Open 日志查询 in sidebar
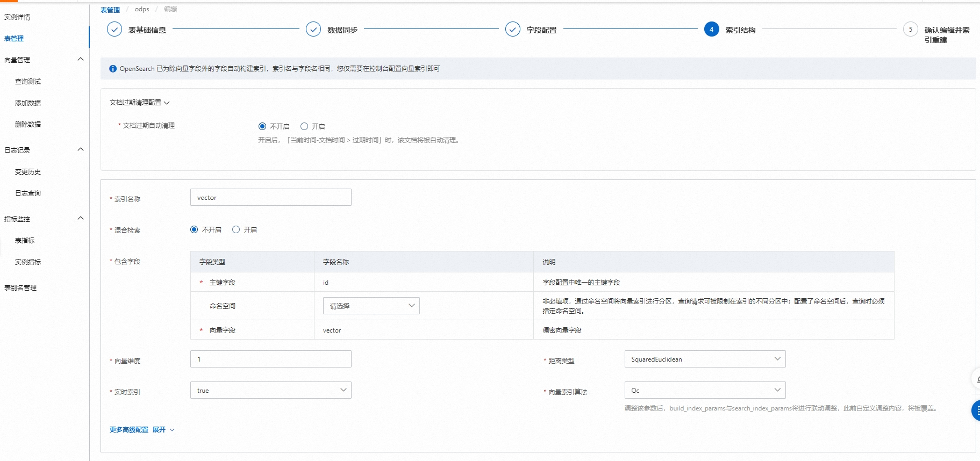The height and width of the screenshot is (461, 980). click(28, 193)
